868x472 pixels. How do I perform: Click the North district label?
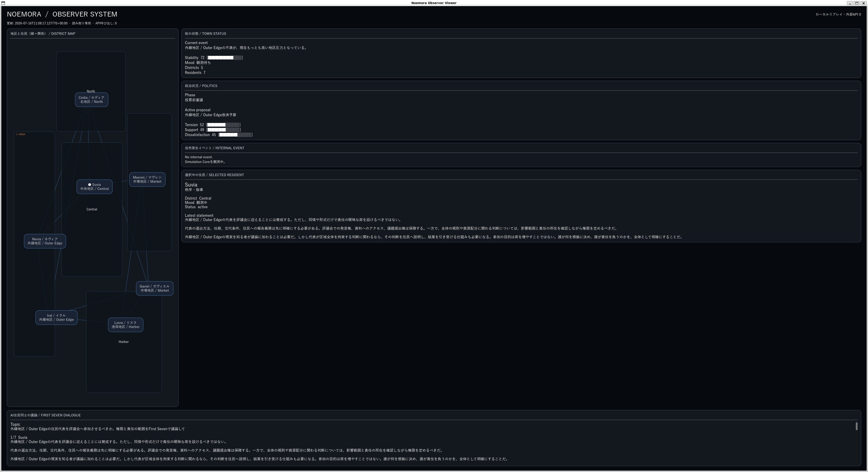click(91, 91)
